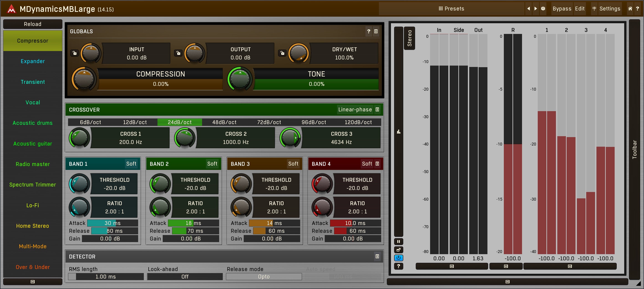Open the Linear-phase crossover type dropdown
The height and width of the screenshot is (289, 644).
355,110
